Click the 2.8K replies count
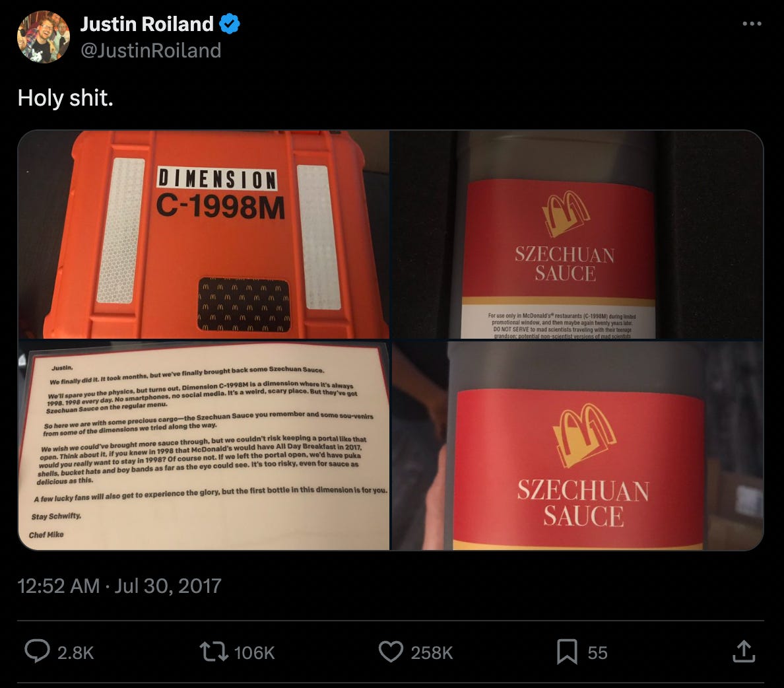Image resolution: width=784 pixels, height=688 pixels. pyautogui.click(x=75, y=652)
